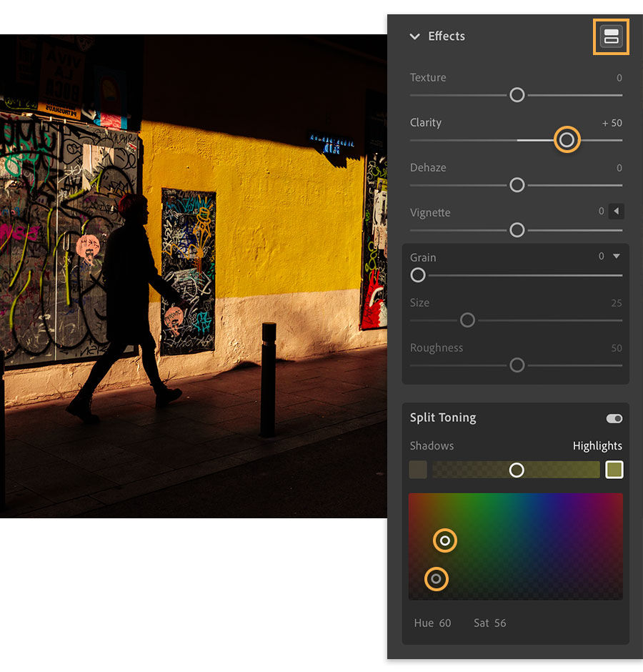The height and width of the screenshot is (672, 643).
Task: Click the Clarity slider knob
Action: [567, 139]
